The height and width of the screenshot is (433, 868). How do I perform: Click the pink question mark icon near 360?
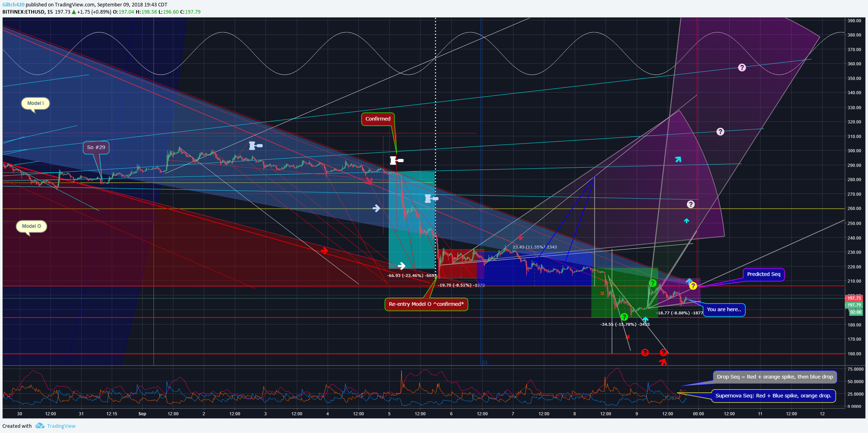[x=742, y=67]
